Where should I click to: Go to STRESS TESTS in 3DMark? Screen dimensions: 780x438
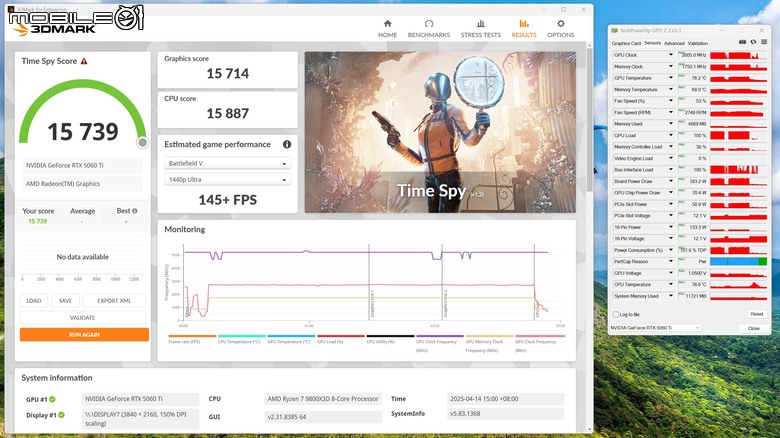pyautogui.click(x=481, y=29)
